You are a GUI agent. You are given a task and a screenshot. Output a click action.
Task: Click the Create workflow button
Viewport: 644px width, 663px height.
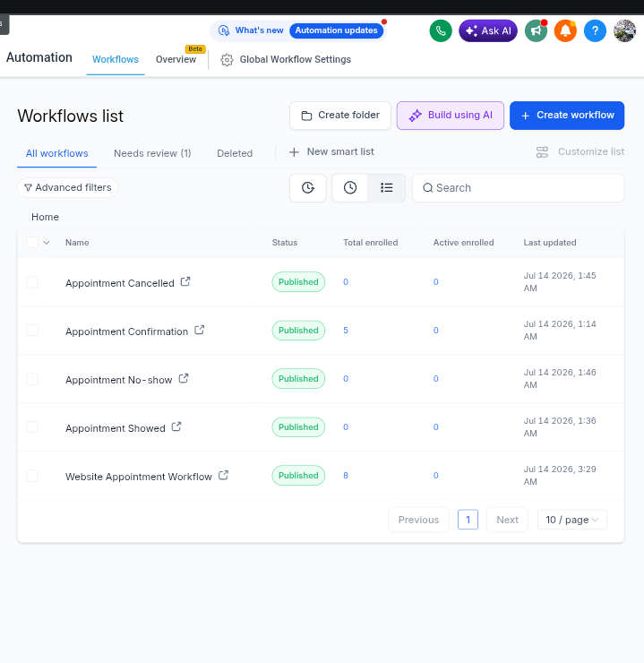tap(567, 116)
